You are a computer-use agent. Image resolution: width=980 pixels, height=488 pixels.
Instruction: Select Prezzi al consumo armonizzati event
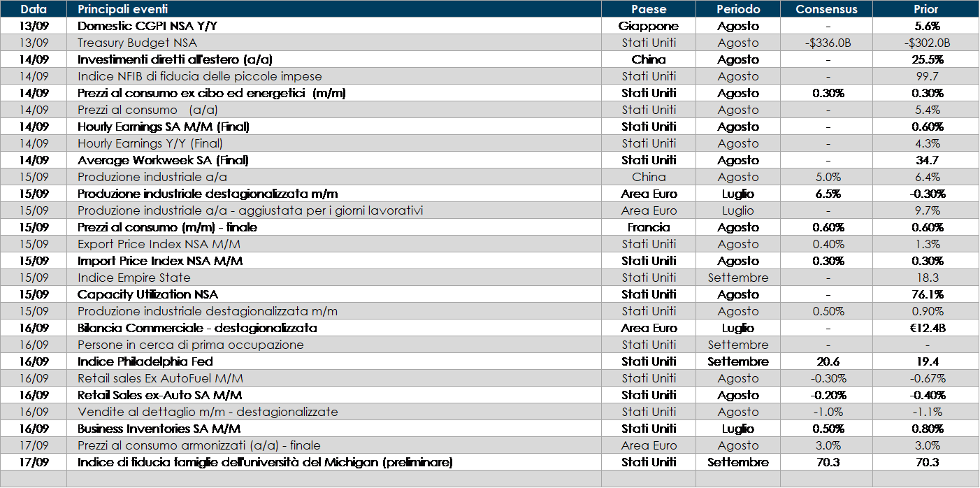click(199, 445)
